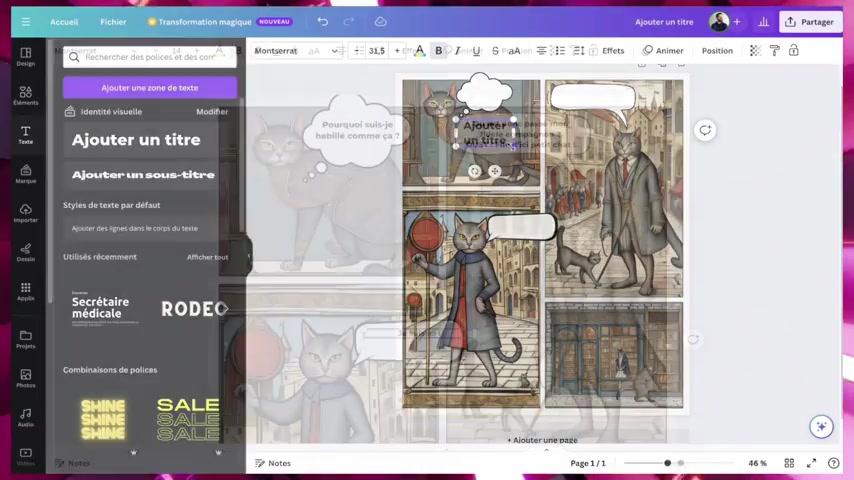Add collaborator with plus icon
Viewport: 854px width, 480px height.
point(737,22)
